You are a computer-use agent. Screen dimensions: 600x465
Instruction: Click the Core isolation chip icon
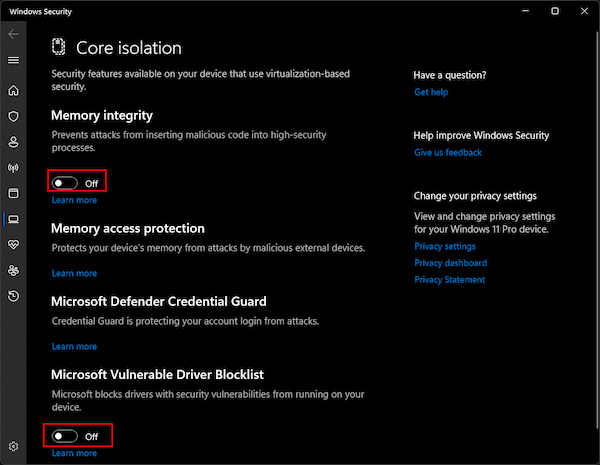coord(59,47)
